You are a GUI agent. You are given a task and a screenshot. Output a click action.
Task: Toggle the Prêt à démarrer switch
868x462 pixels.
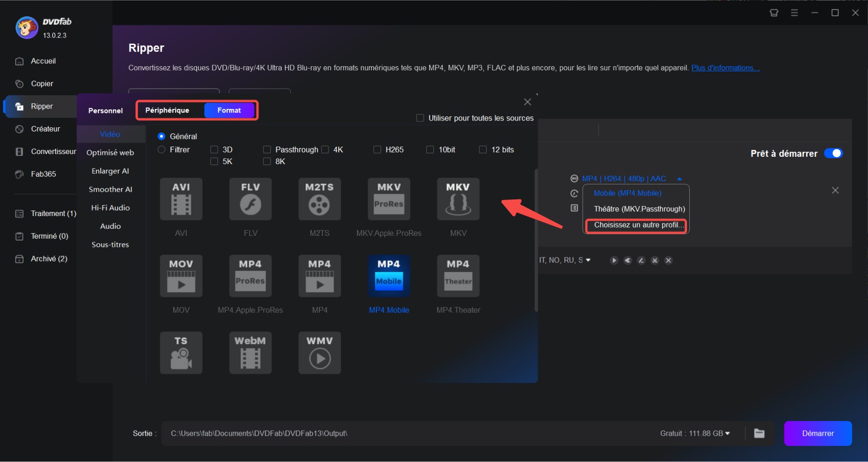tap(834, 154)
